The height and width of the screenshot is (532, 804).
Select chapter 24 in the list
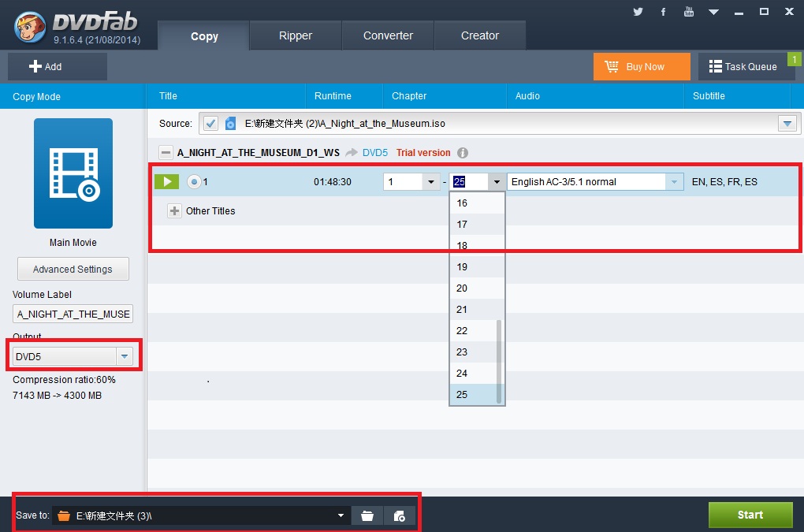point(473,373)
